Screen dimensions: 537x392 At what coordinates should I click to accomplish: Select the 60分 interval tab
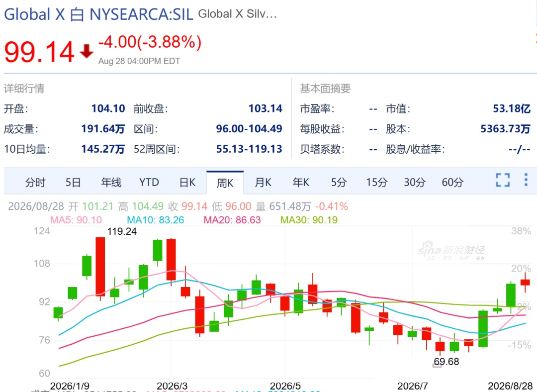pos(452,182)
